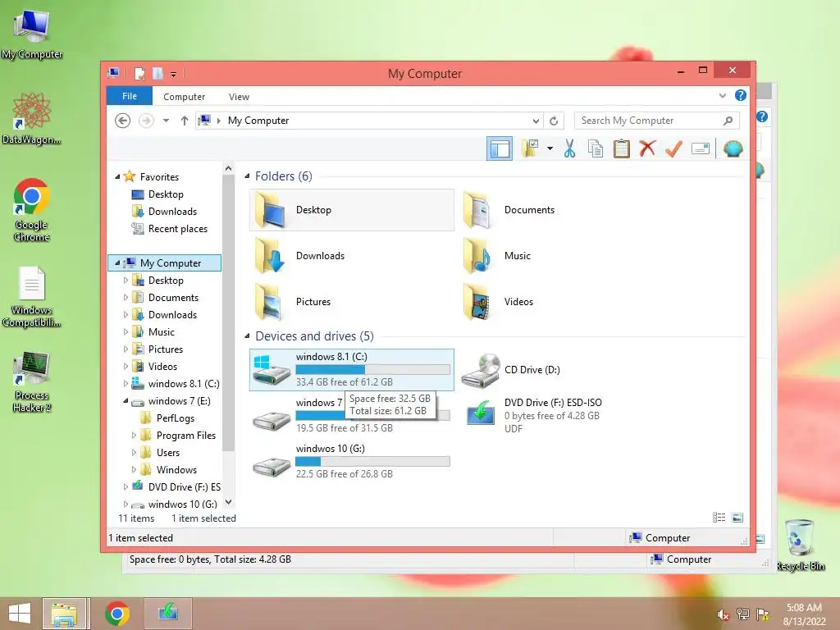This screenshot has height=630, width=840.
Task: Expand the Program Files tree folder
Action: [x=134, y=436]
